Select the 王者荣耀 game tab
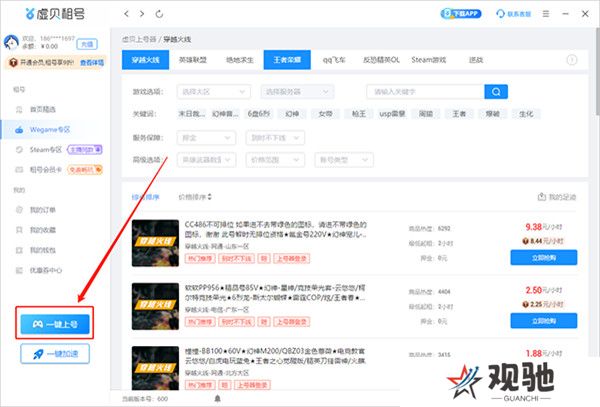Image resolution: width=600 pixels, height=407 pixels. coord(287,60)
